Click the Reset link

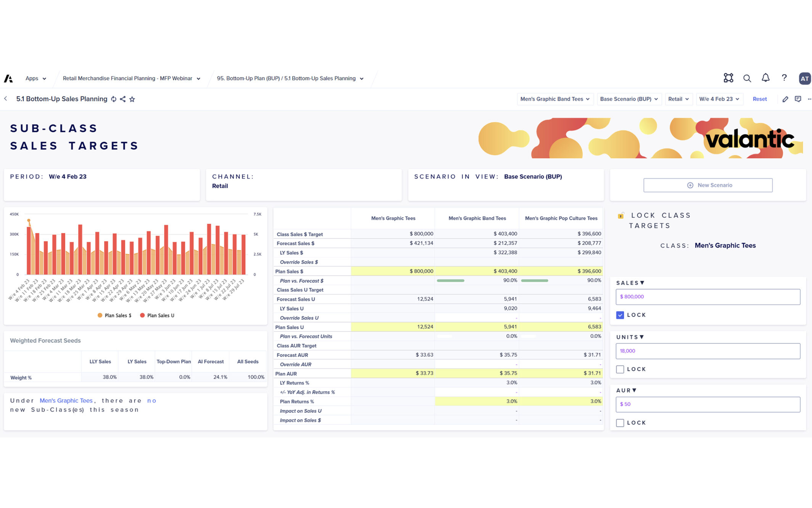tap(759, 99)
